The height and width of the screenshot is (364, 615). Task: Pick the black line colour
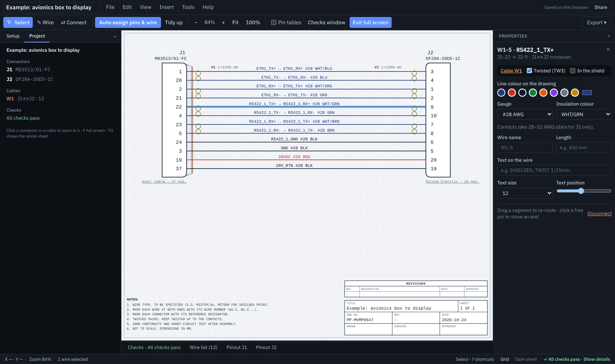point(522,93)
